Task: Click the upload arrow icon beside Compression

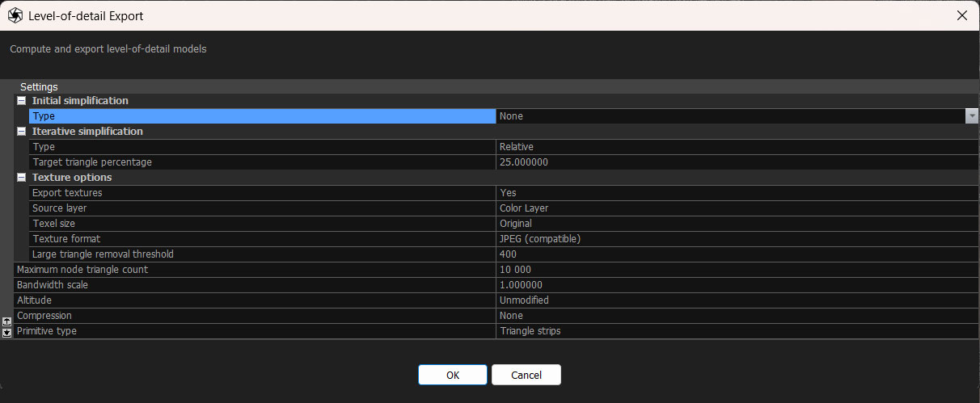Action: pyautogui.click(x=6, y=321)
